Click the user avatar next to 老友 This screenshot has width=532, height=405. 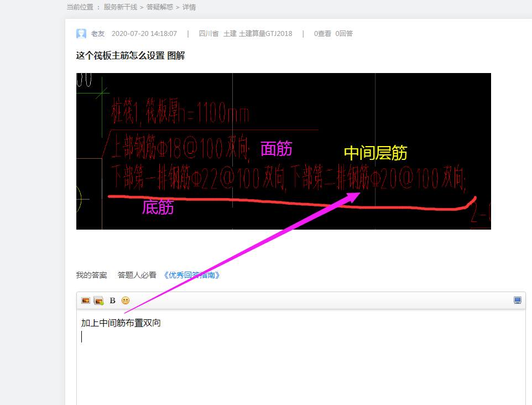click(x=81, y=34)
